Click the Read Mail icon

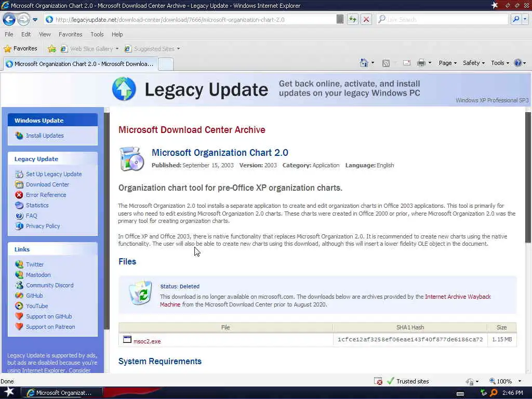tap(407, 63)
